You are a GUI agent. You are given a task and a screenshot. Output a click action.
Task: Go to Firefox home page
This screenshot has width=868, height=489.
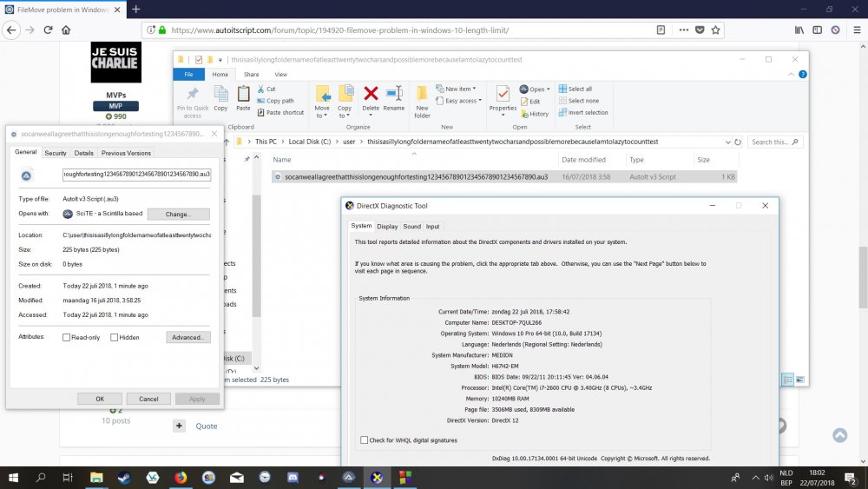(x=66, y=30)
